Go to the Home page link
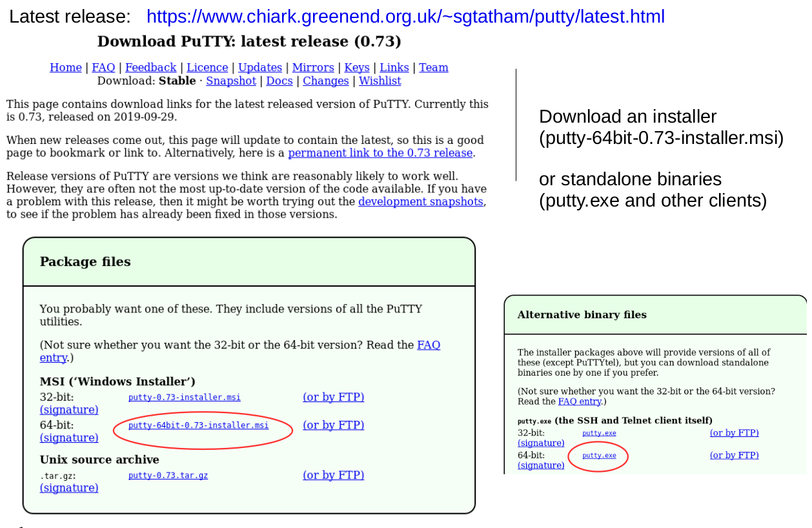This screenshot has height=528, width=812. [65, 68]
